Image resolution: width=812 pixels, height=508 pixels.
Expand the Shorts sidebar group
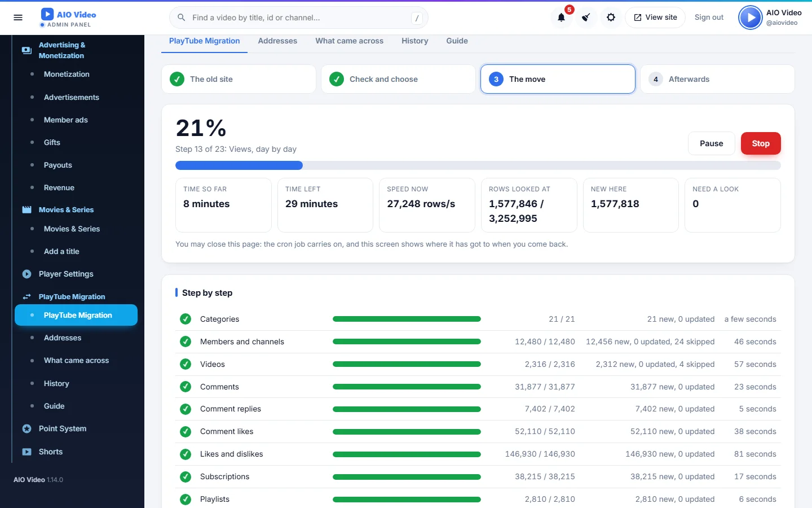click(x=76, y=452)
